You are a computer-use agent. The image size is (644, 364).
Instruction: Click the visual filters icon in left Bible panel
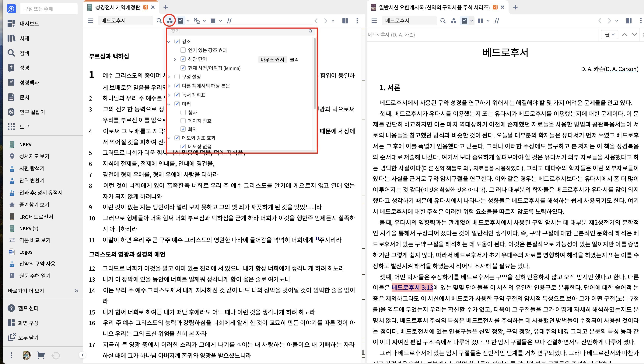(x=170, y=21)
